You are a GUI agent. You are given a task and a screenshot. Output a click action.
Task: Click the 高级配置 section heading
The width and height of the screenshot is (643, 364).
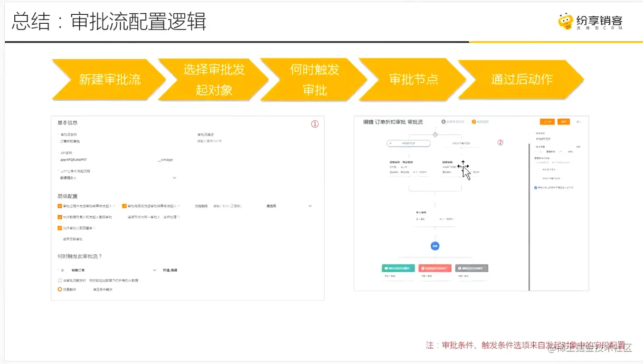pyautogui.click(x=68, y=196)
